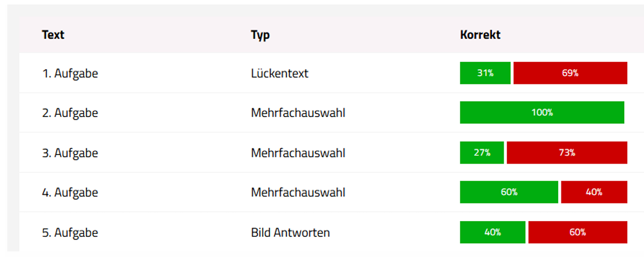Open the 1. Aufgabe entry
This screenshot has height=257, width=644.
[70, 73]
